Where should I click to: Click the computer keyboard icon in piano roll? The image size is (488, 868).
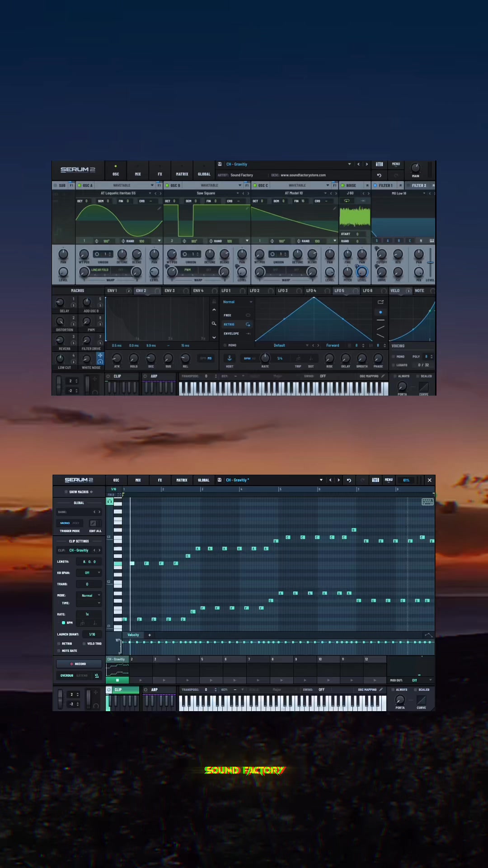(427, 502)
